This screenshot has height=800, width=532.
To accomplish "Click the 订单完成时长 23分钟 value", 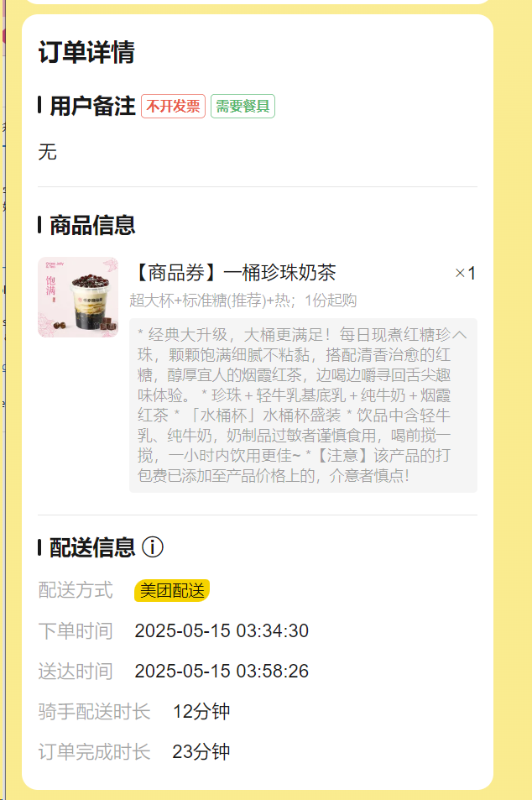I will [x=201, y=751].
